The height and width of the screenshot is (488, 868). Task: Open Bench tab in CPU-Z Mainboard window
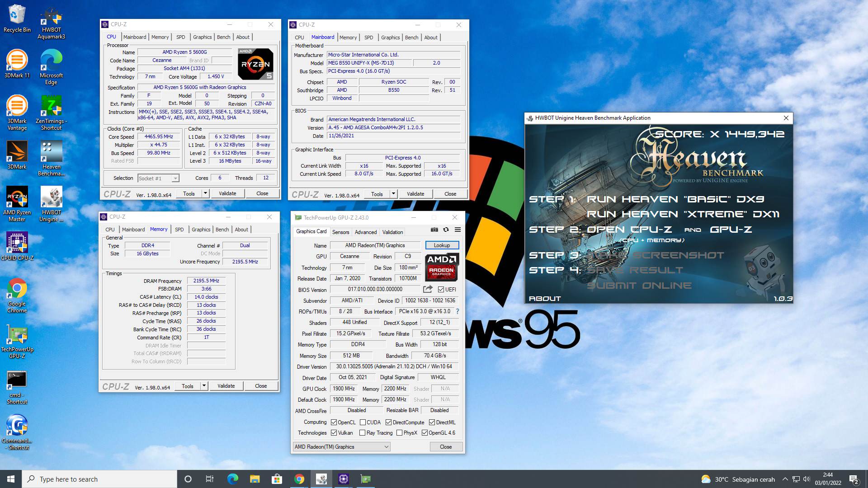coord(411,38)
